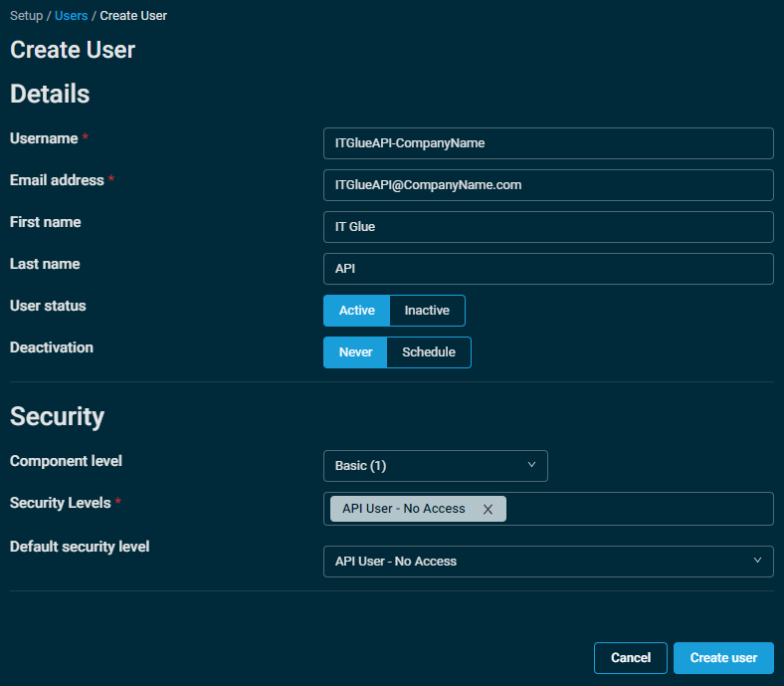Click the Email address input field
Viewport: 784px width, 686px height.
[548, 185]
